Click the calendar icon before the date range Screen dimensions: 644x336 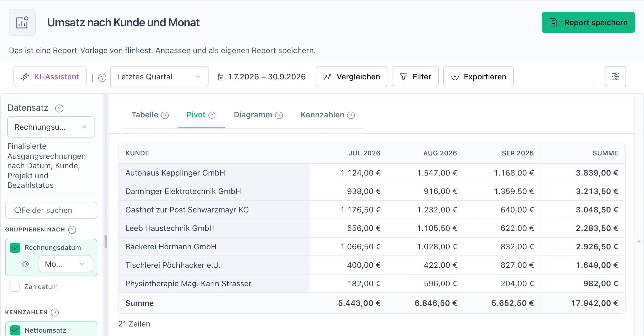coord(221,77)
